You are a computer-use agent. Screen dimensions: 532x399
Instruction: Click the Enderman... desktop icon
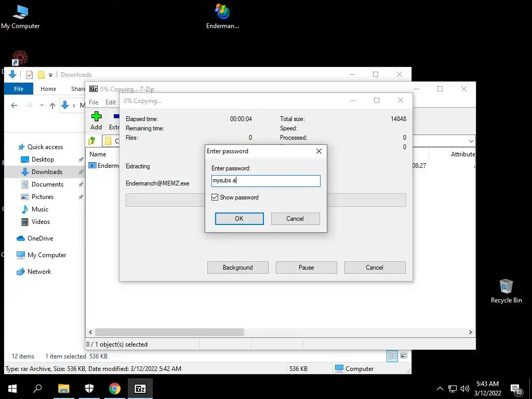[x=222, y=17]
